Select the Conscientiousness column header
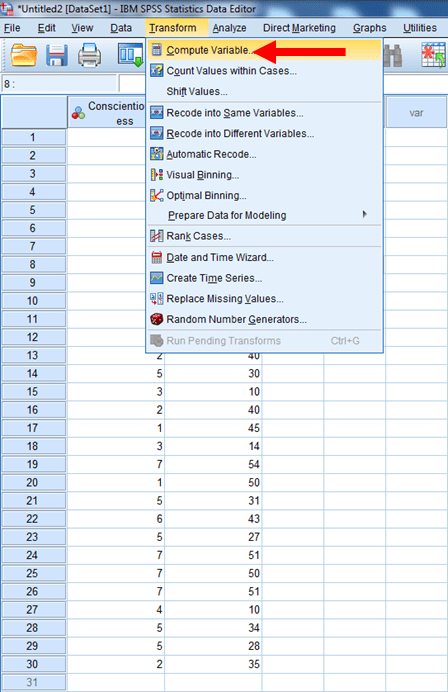Viewport: 448px width, 692px height. coord(107,113)
